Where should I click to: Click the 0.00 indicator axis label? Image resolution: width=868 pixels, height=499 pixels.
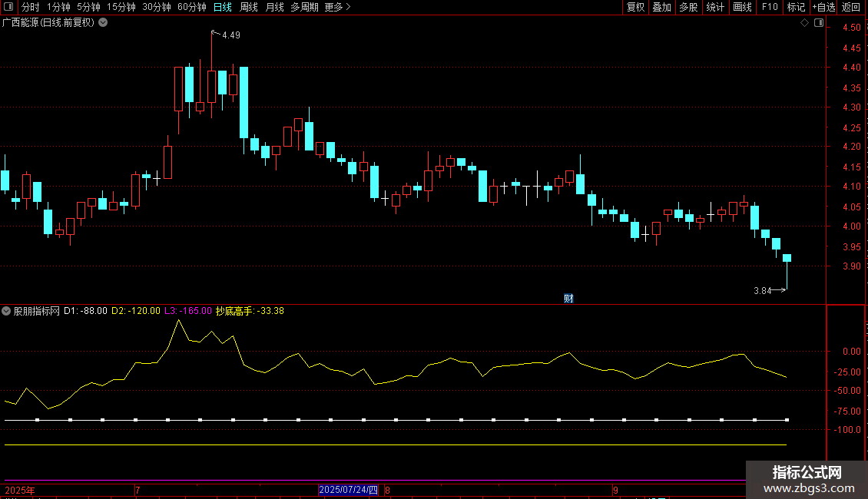click(851, 352)
